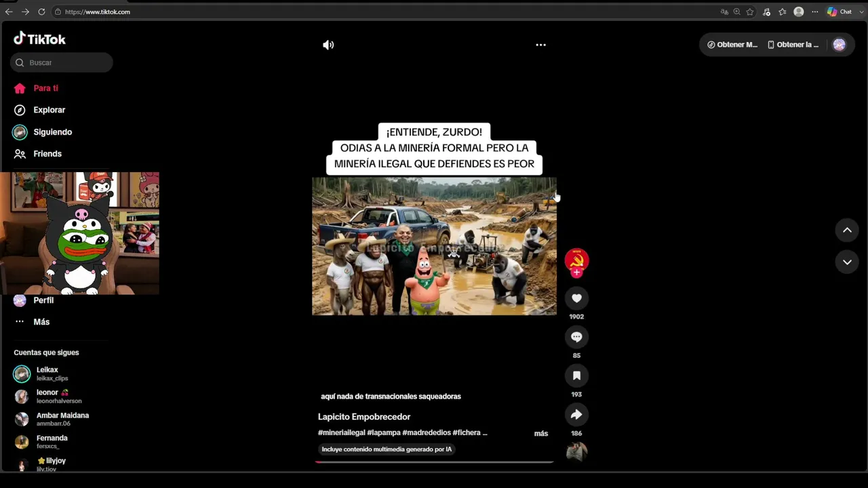
Task: Mute the video with the speaker icon
Action: [328, 45]
